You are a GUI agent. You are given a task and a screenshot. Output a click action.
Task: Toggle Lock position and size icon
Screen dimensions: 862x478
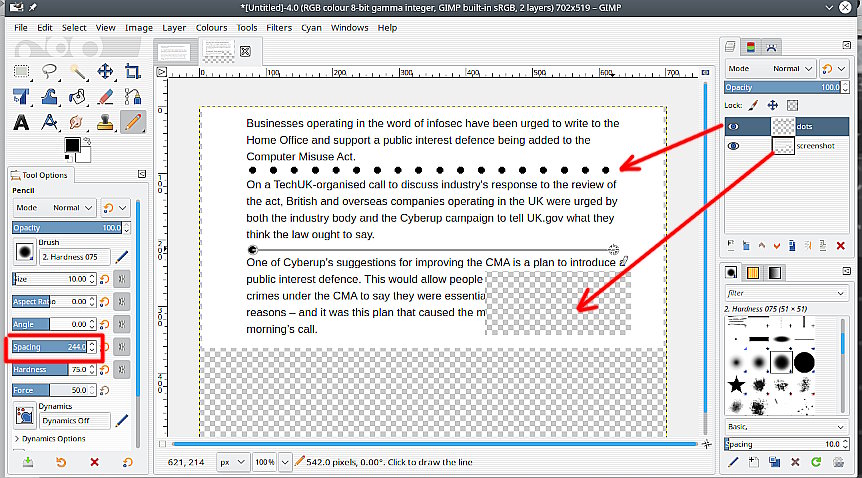[x=772, y=105]
